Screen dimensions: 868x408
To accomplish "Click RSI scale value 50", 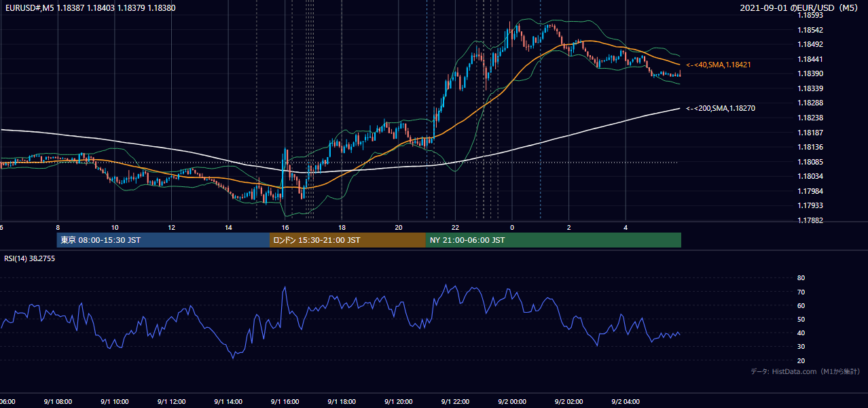I will [x=801, y=319].
